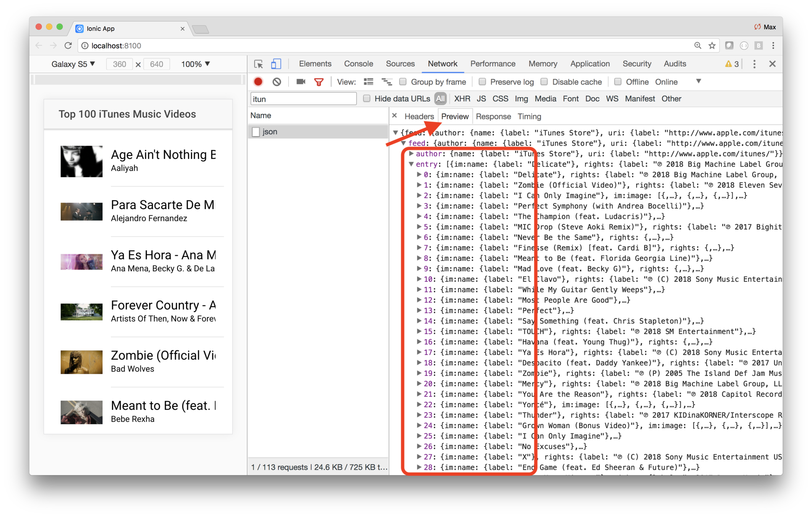
Task: Expand the author node in JSON preview
Action: [411, 154]
